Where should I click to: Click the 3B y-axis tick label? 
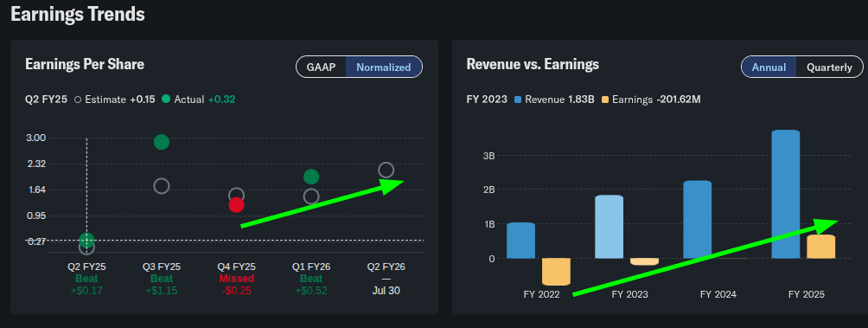pyautogui.click(x=488, y=156)
